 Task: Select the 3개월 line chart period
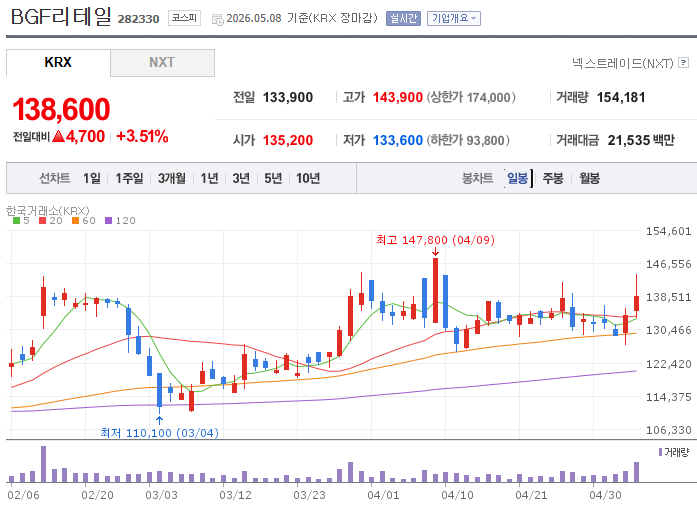coord(172,178)
